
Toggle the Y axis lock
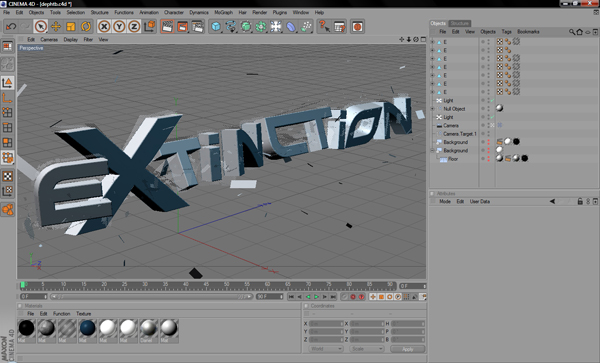coord(119,26)
